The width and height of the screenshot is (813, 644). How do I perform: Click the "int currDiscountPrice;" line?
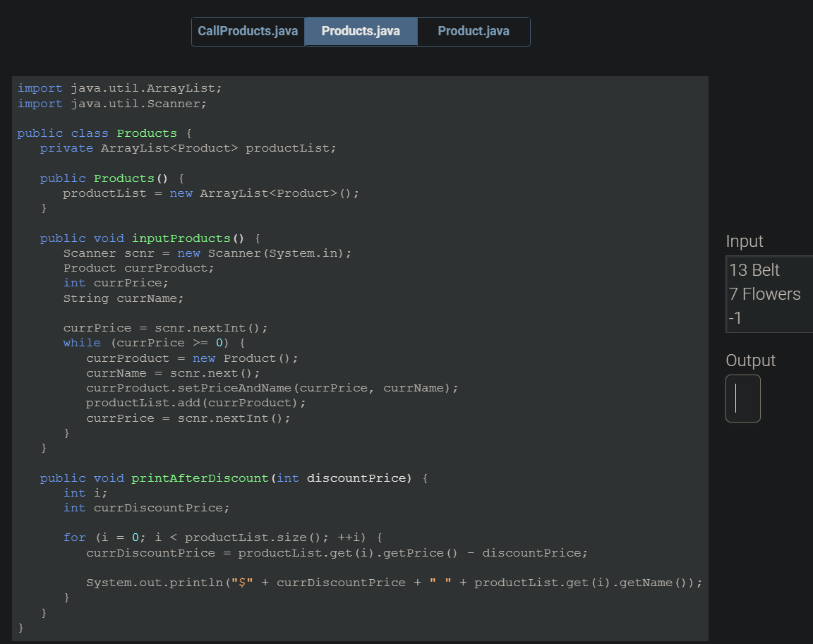click(x=146, y=508)
